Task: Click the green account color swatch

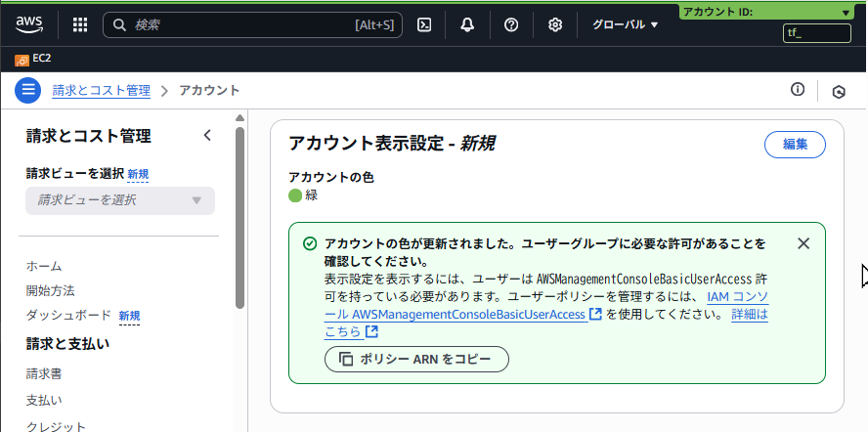Action: tap(295, 194)
